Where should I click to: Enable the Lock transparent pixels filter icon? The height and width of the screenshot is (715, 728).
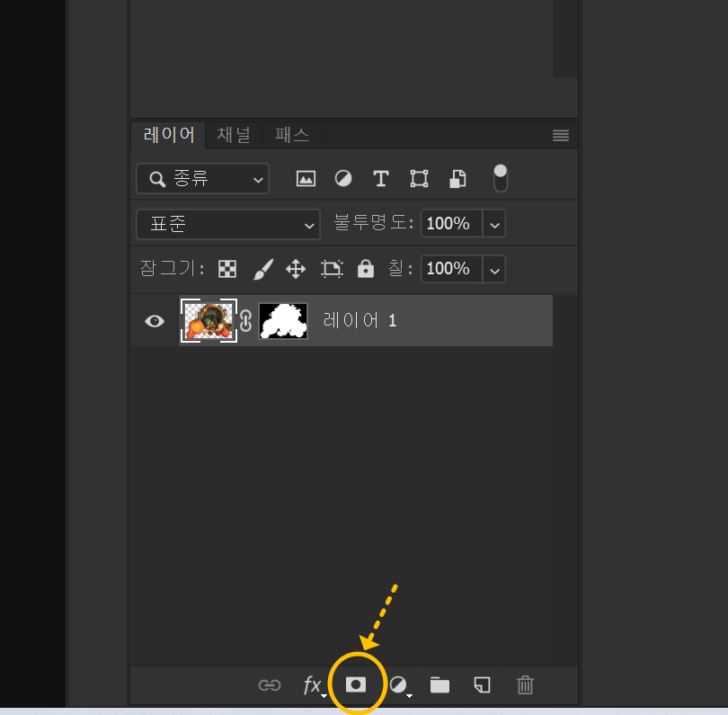tap(226, 268)
